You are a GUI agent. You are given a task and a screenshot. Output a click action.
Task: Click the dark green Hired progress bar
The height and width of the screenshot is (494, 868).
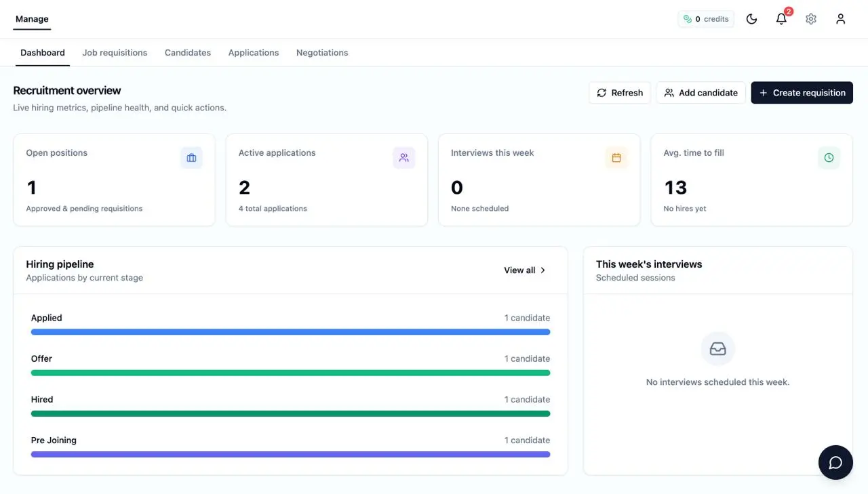(290, 413)
